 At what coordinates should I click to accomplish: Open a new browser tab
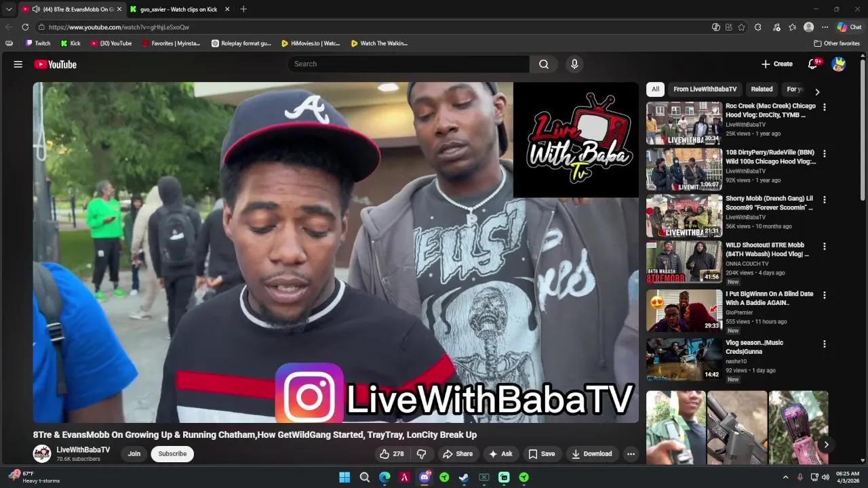pyautogui.click(x=243, y=9)
